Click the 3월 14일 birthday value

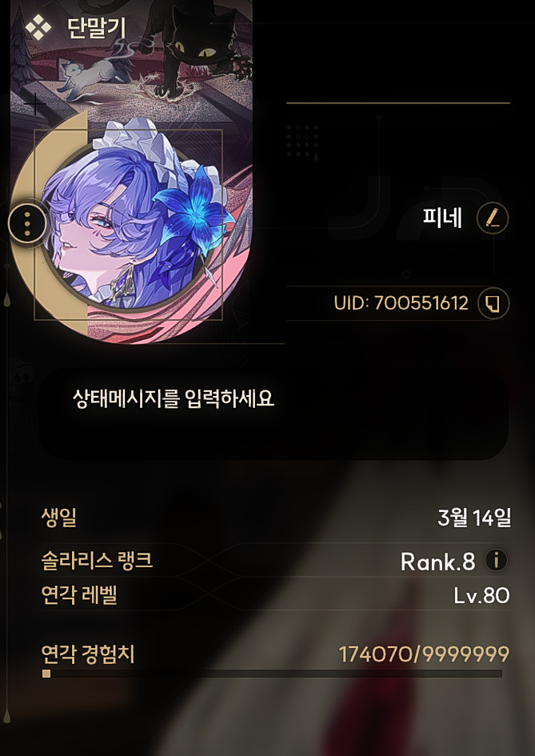point(474,518)
